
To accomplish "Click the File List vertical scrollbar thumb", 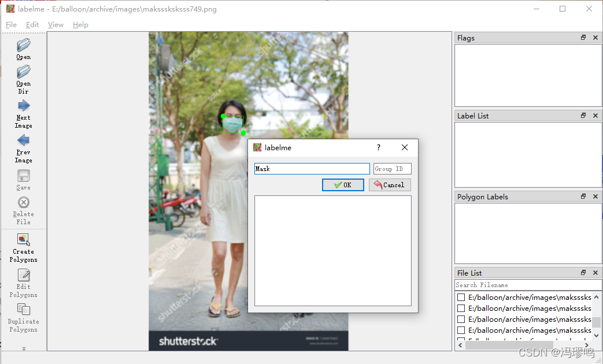I will [x=596, y=322].
